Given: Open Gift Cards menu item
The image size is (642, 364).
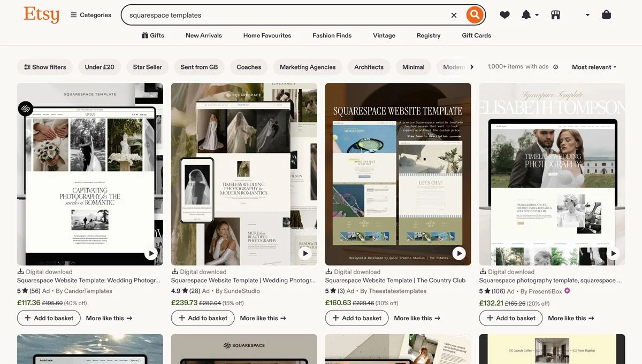Looking at the screenshot, I should pos(476,35).
